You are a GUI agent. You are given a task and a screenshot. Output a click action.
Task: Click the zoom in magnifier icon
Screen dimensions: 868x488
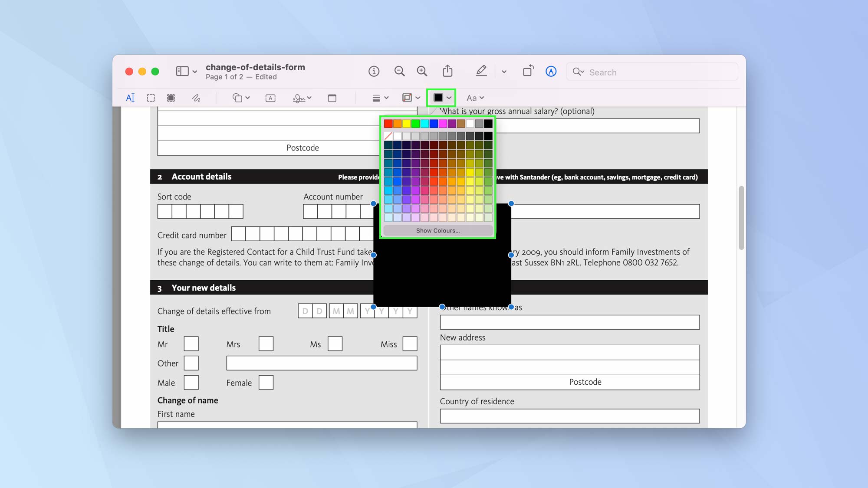coord(421,71)
